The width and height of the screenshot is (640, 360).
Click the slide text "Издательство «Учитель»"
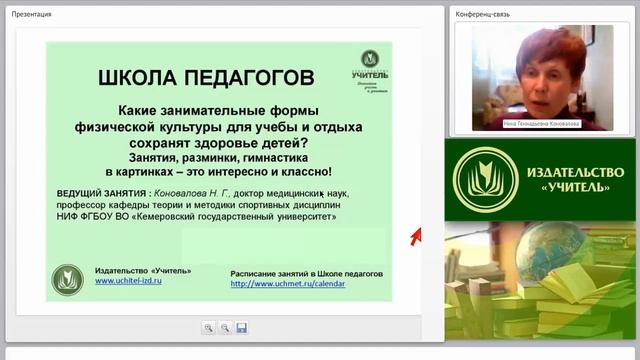(143, 271)
